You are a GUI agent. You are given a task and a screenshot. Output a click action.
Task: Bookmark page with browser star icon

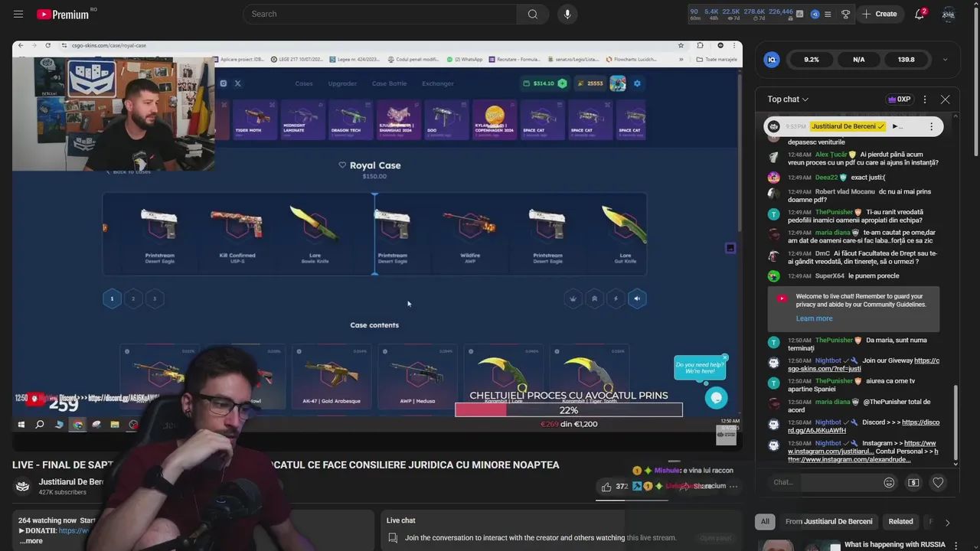coord(681,45)
